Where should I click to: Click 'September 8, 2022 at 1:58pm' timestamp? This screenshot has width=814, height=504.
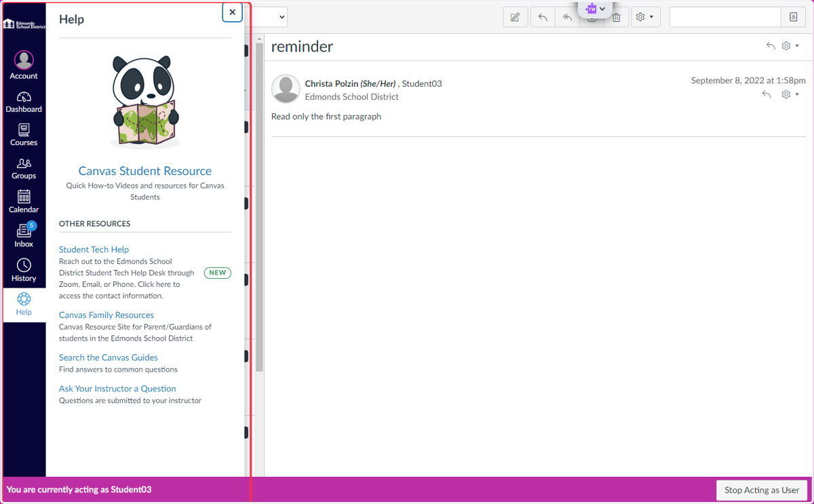tap(748, 80)
